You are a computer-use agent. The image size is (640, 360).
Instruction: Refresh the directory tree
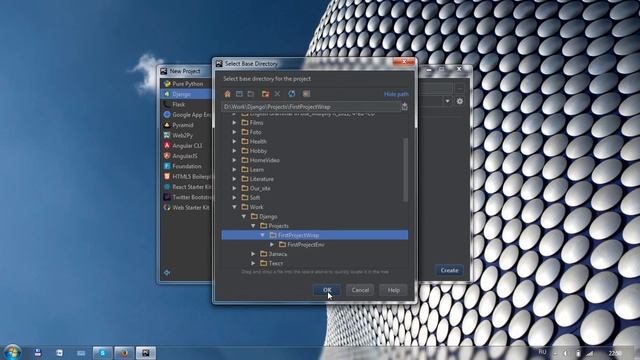[x=291, y=94]
